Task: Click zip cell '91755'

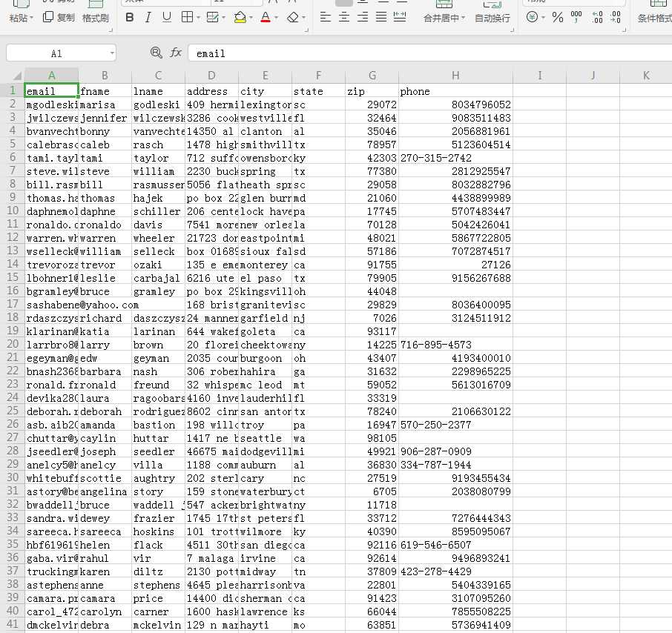Action: coord(372,265)
